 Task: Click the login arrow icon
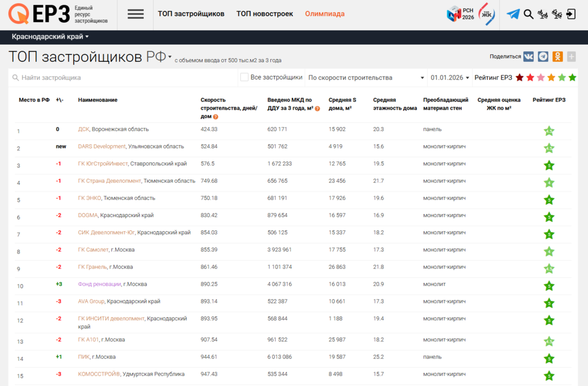pos(571,14)
